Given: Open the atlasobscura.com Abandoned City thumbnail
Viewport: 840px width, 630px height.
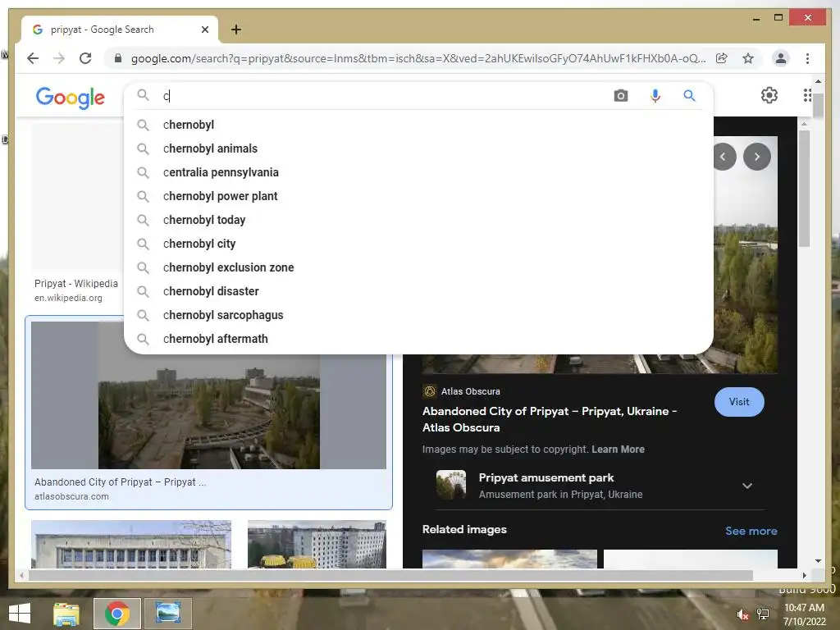Looking at the screenshot, I should click(x=208, y=395).
